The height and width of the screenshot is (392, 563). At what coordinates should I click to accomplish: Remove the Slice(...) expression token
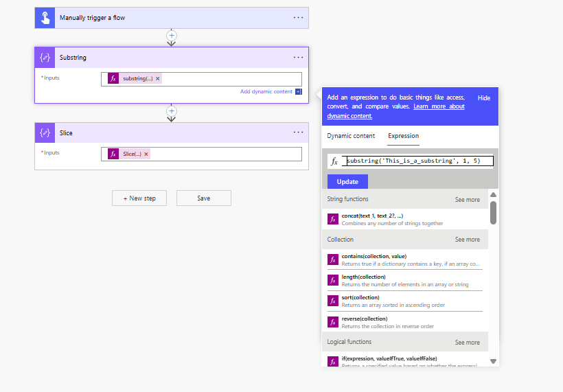coord(146,154)
